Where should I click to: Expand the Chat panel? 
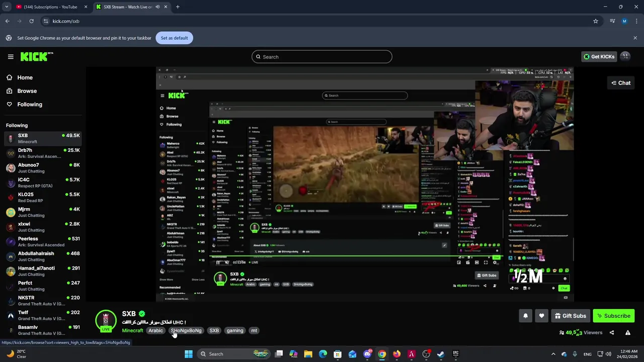tap(621, 83)
